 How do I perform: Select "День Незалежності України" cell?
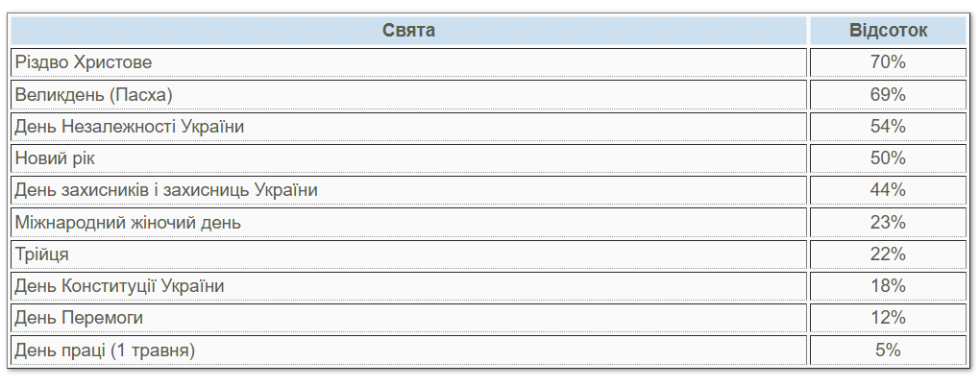tap(130, 127)
